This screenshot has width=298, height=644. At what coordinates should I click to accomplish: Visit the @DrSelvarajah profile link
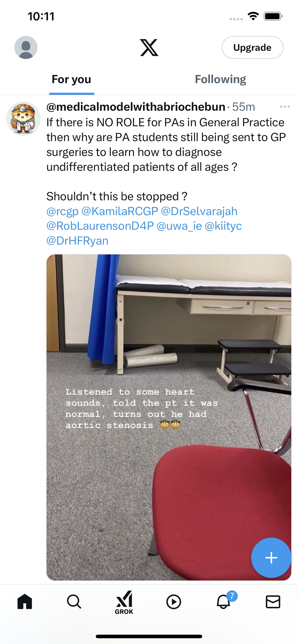[x=199, y=212]
